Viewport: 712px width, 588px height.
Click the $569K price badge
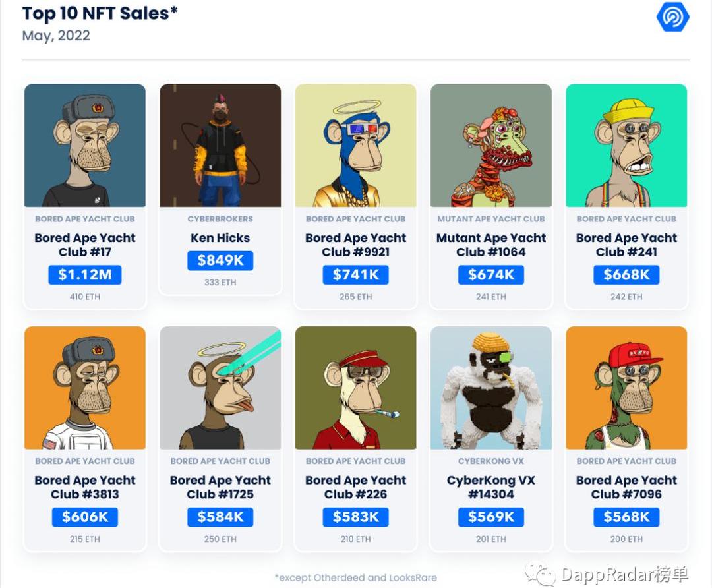tap(491, 517)
